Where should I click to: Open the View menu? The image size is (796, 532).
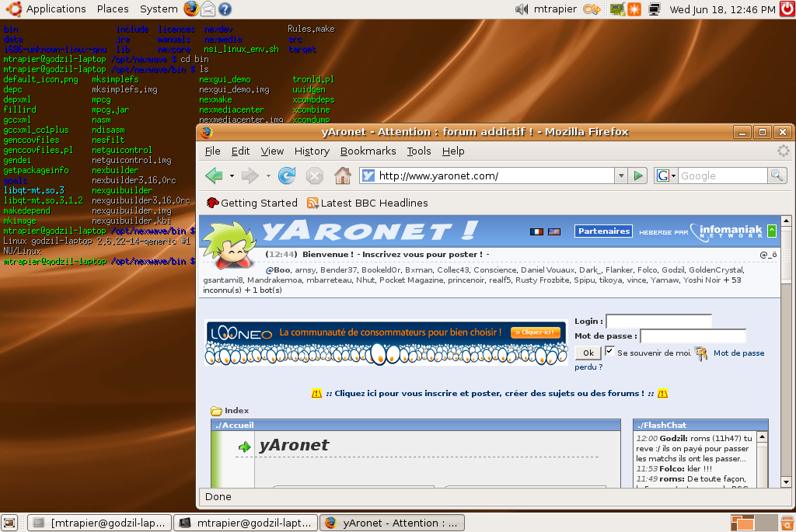pos(272,151)
